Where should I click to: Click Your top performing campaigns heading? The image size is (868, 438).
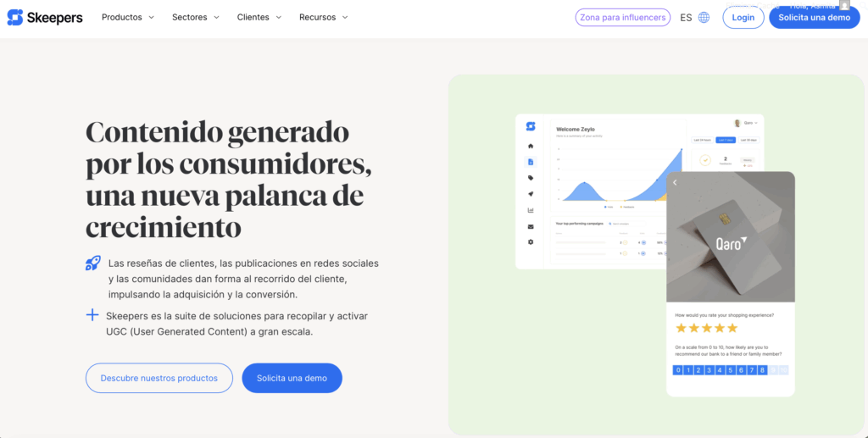(x=580, y=224)
